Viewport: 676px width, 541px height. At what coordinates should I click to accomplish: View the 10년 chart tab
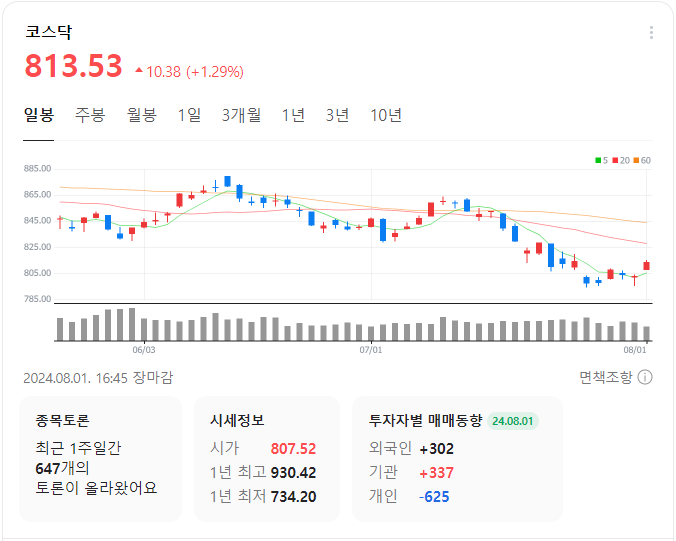[386, 115]
